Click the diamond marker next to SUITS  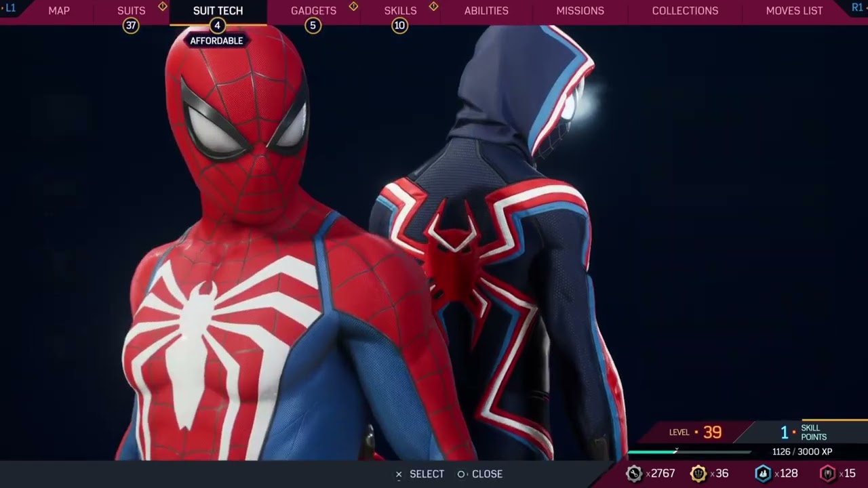pos(163,6)
